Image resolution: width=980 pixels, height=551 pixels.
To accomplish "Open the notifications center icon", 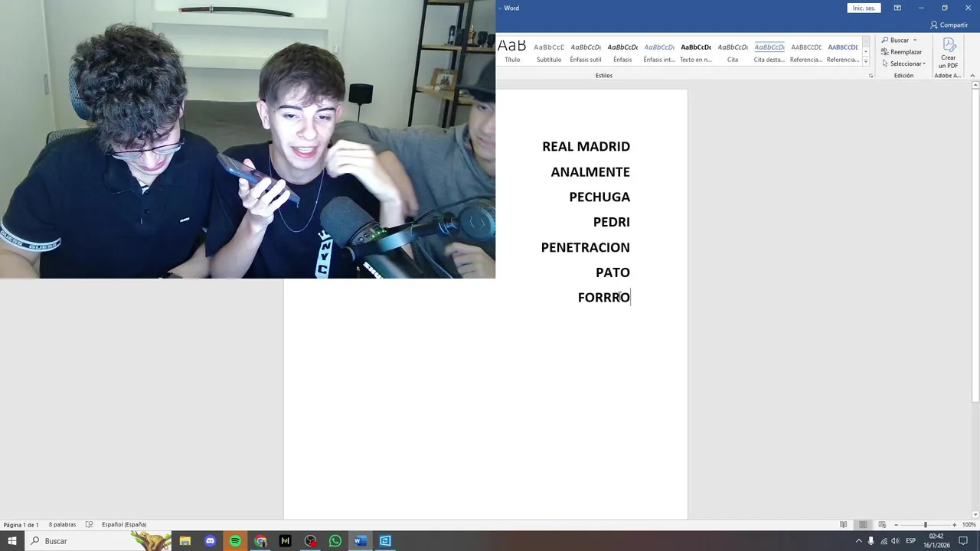I will pos(964,541).
